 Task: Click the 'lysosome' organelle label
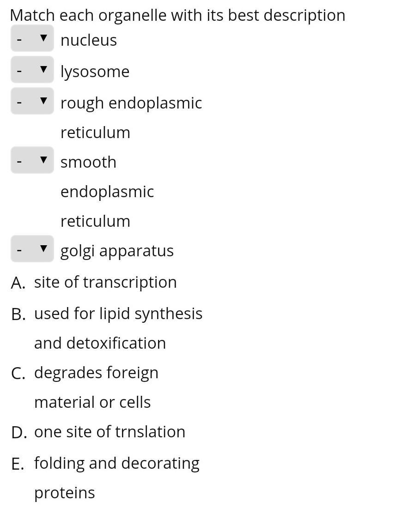(x=95, y=72)
